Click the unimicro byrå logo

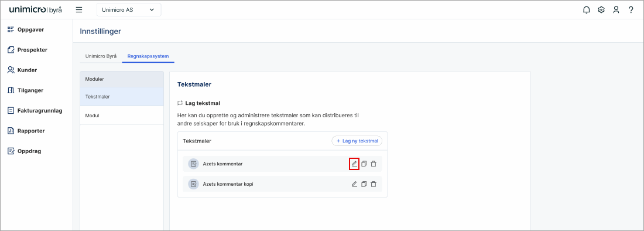point(35,10)
